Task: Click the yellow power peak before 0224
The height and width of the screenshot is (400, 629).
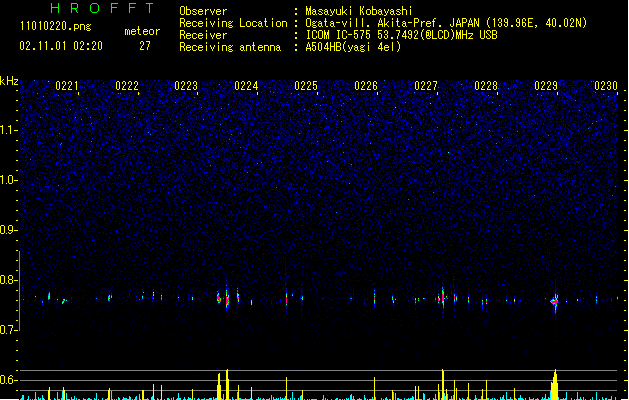Action: [227, 384]
